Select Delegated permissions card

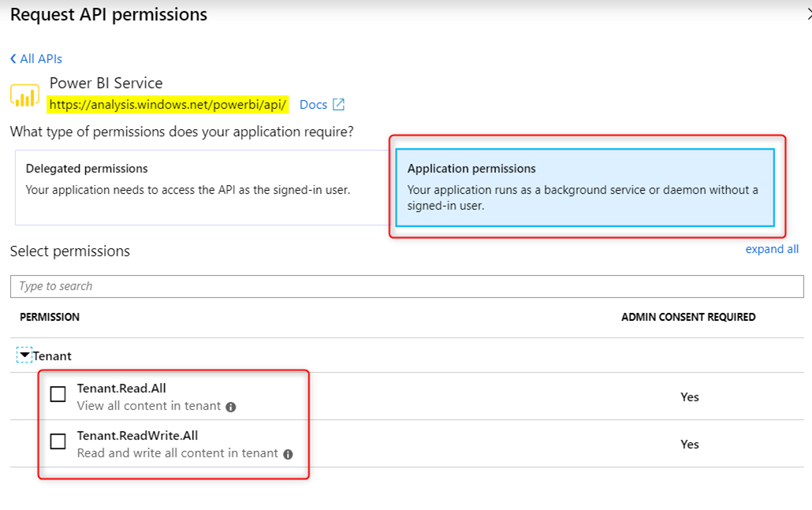pyautogui.click(x=204, y=188)
